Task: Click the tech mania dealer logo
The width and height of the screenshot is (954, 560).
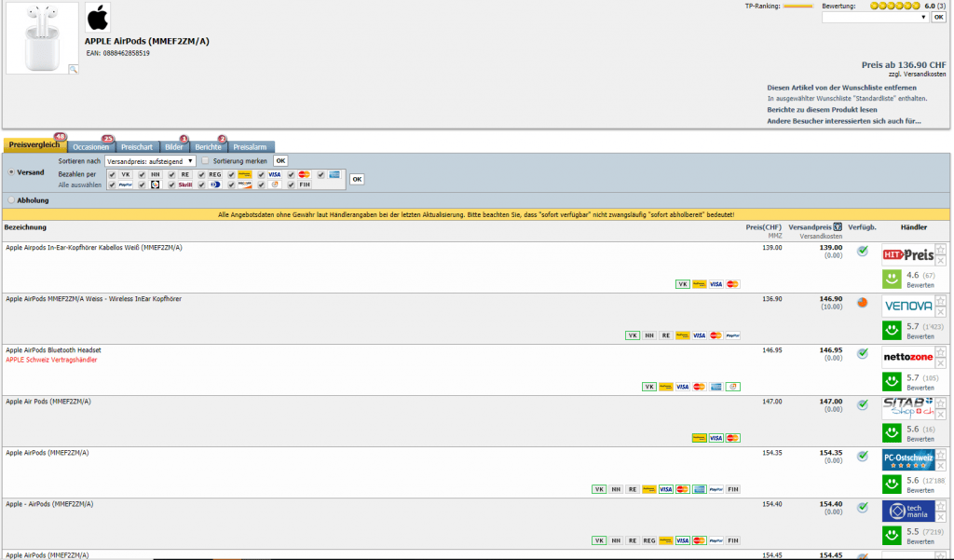Action: [908, 511]
